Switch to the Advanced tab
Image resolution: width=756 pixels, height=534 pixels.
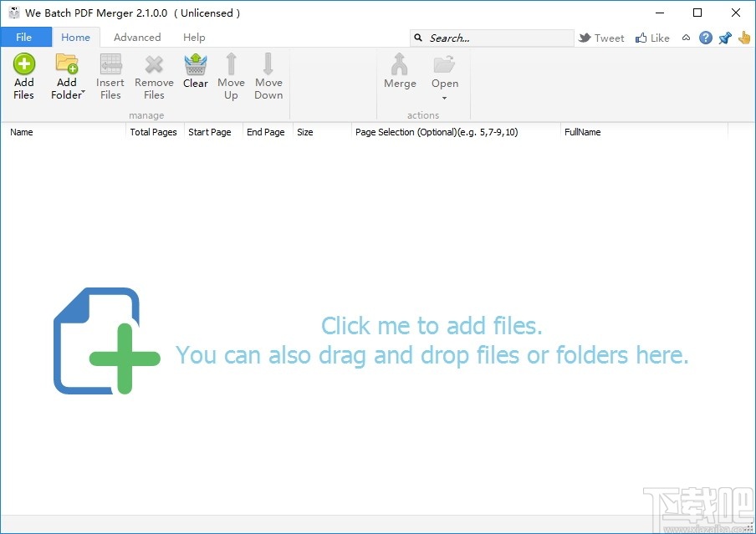point(136,37)
